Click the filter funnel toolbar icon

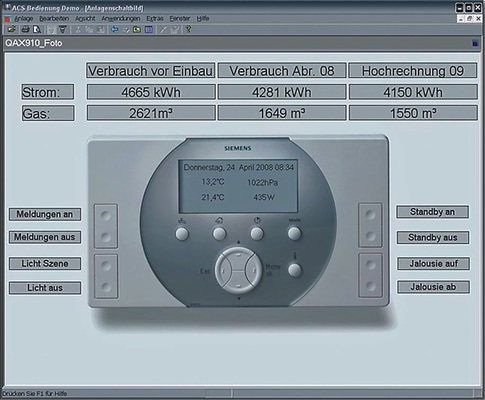click(63, 30)
